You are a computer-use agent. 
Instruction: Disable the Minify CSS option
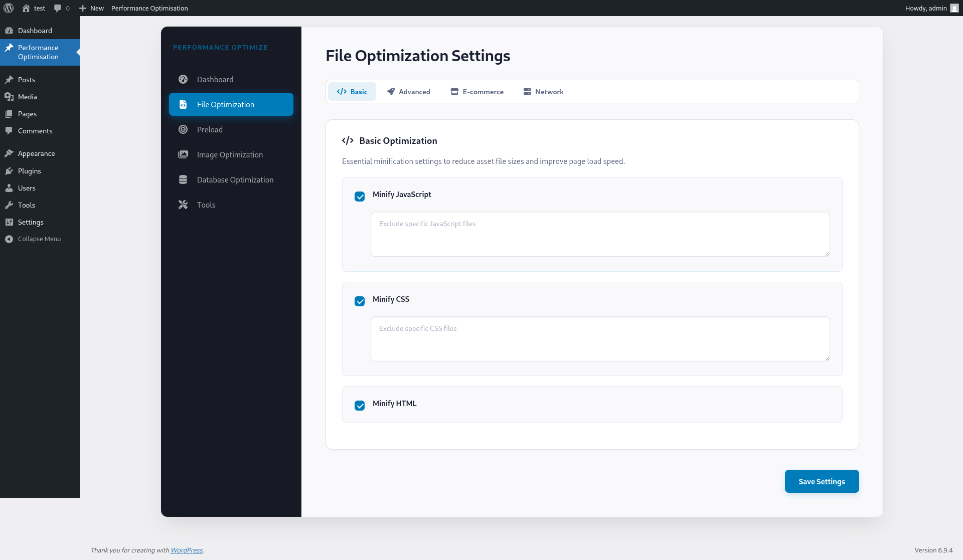click(360, 301)
